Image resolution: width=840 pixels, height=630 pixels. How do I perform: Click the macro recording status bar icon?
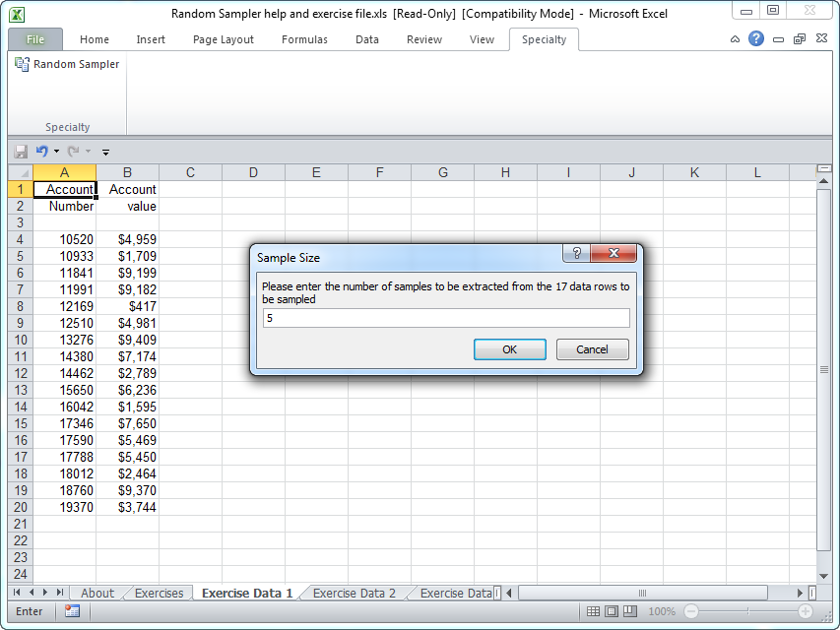(x=72, y=611)
